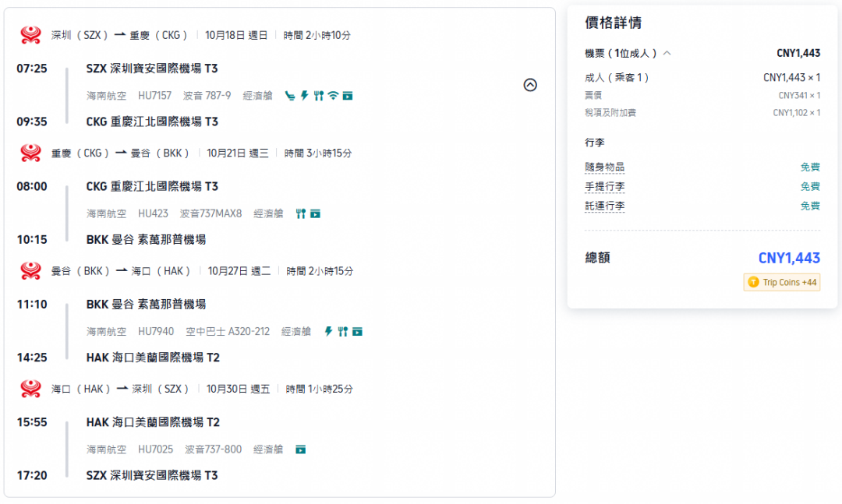Click the Hainan Airlines logo on the 海口 to 深圳 segment
Screen dimensions: 842x504
point(30,389)
